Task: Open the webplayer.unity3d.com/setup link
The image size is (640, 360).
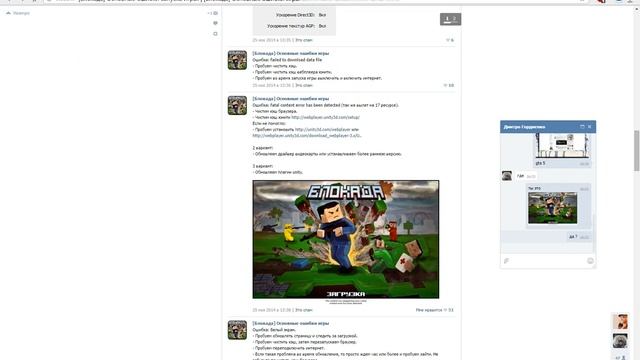Action: [x=325, y=117]
